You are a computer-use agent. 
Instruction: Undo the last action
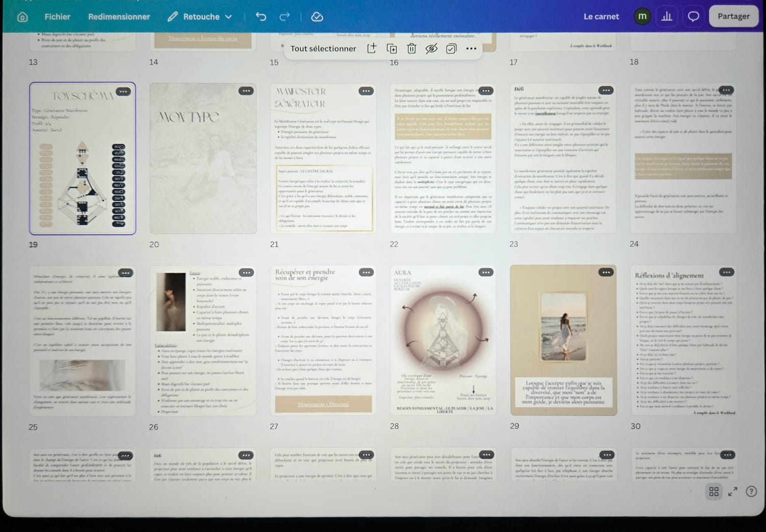pos(261,16)
